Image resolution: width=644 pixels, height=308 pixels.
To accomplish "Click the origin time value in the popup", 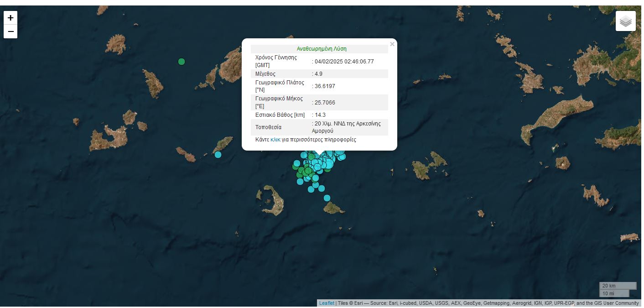I will (344, 61).
